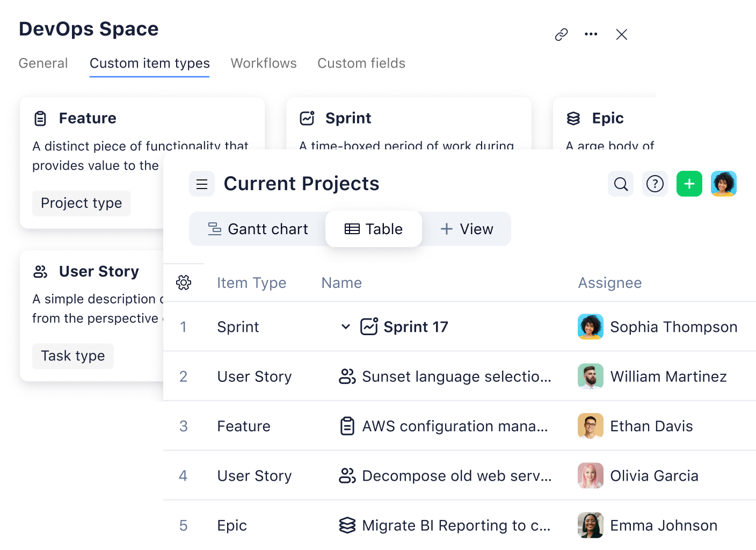Open the Custom fields tab

pyautogui.click(x=361, y=63)
